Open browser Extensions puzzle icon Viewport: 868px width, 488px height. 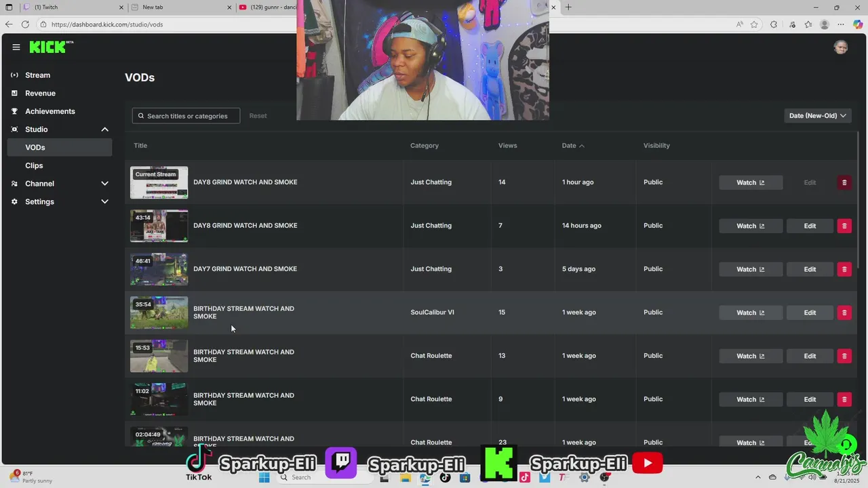(x=774, y=24)
